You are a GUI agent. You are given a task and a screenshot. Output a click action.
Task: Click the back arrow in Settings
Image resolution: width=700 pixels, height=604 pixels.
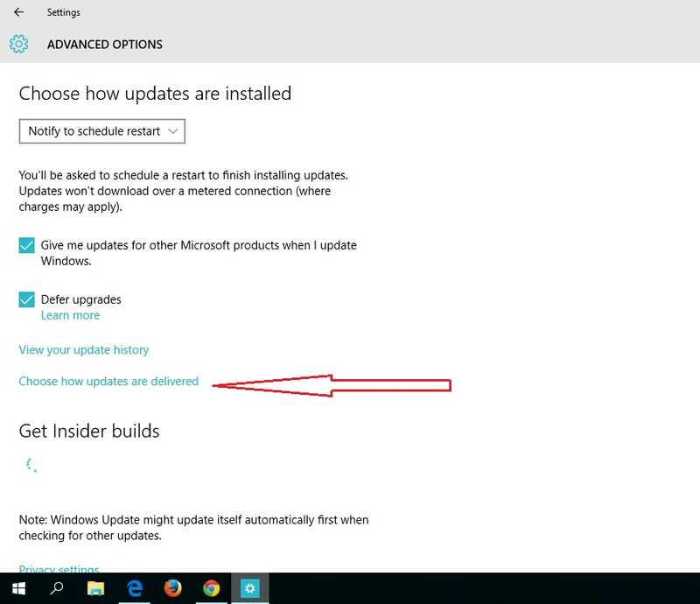(19, 13)
